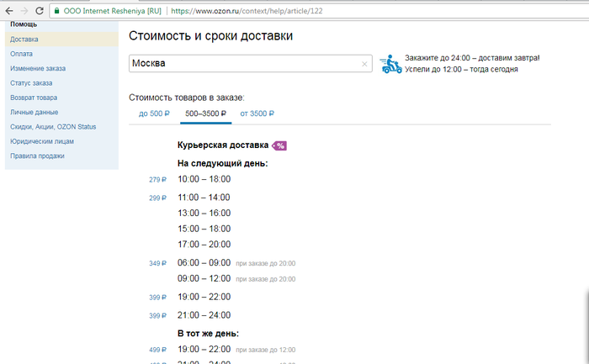Image resolution: width=589 pixels, height=364 pixels.
Task: Click 'Стоимость и сроки доставки' title
Action: [x=210, y=36]
